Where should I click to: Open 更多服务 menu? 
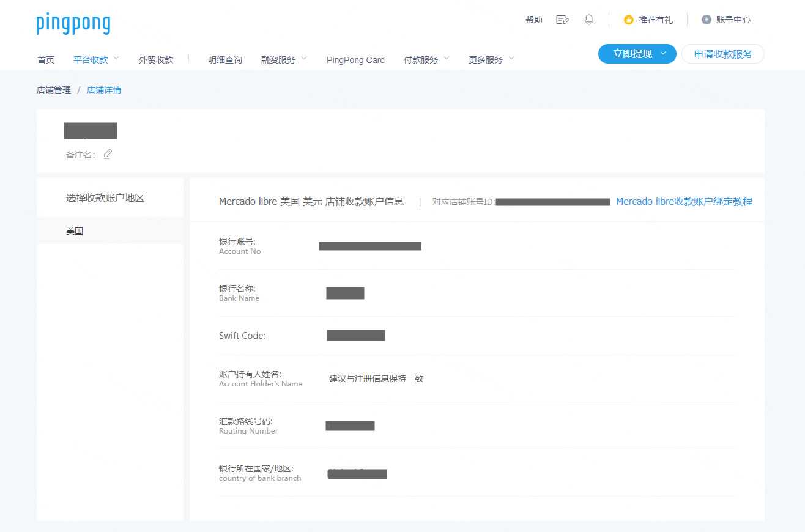tap(486, 60)
